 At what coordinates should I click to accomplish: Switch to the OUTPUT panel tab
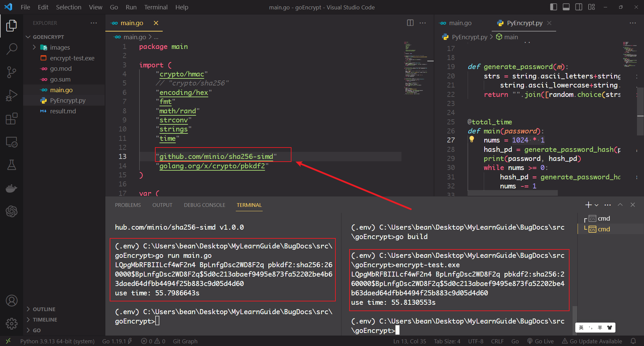(x=162, y=205)
